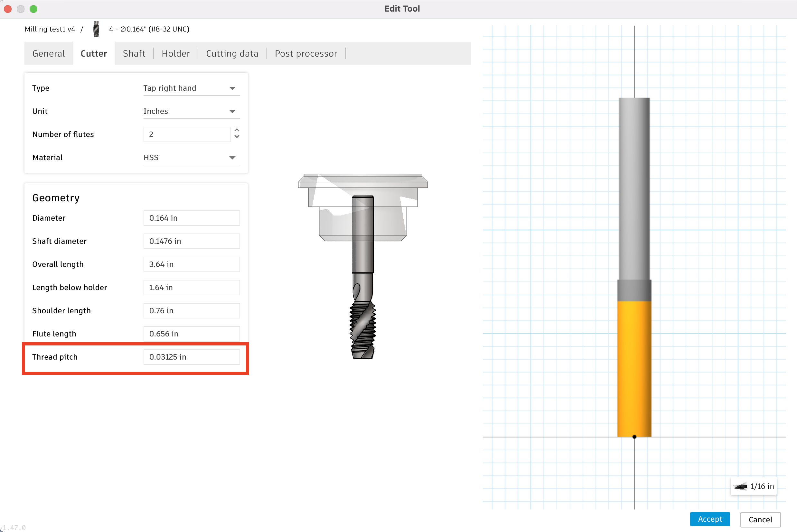
Task: Click the Number of flutes increment arrow
Action: [x=237, y=130]
